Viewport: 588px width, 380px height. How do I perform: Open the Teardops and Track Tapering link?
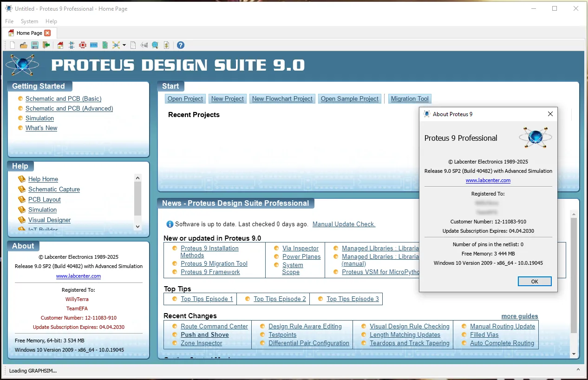click(x=410, y=343)
